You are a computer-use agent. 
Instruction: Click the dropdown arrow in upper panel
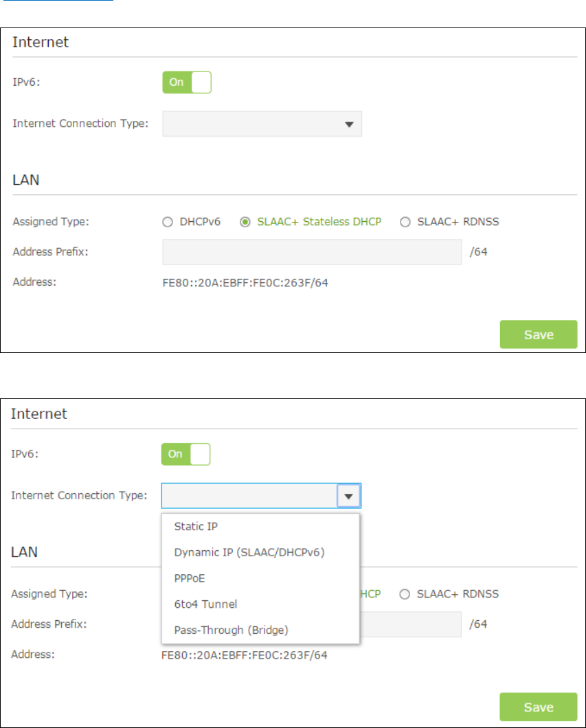pos(349,124)
